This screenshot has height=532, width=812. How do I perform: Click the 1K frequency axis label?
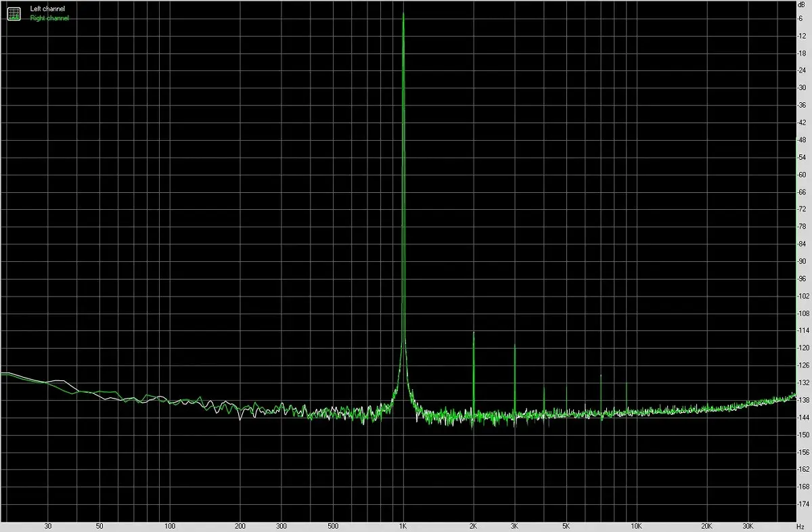tap(403, 525)
